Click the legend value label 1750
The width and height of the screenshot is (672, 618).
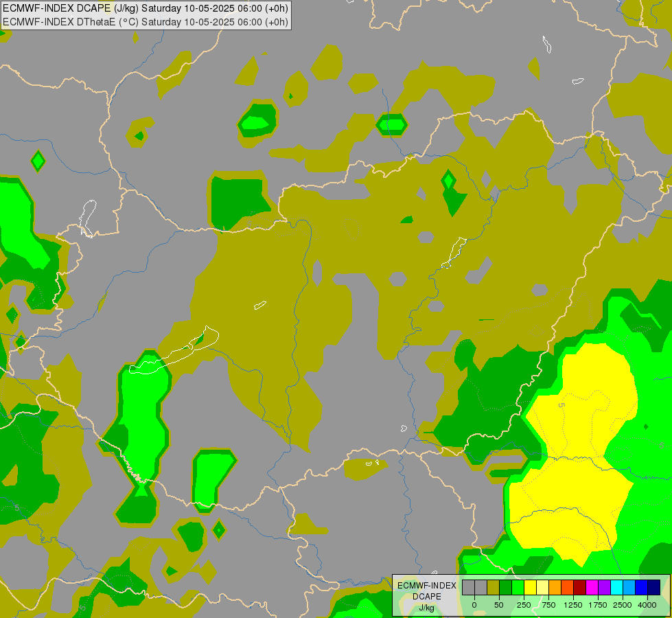pyautogui.click(x=598, y=605)
